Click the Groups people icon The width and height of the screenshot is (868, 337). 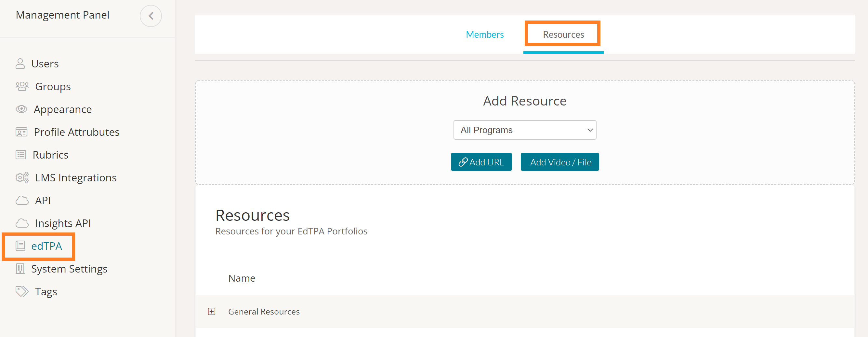point(22,86)
